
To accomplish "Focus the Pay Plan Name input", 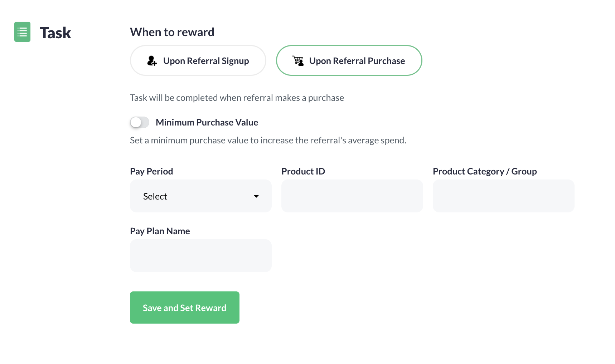I will coord(200,255).
